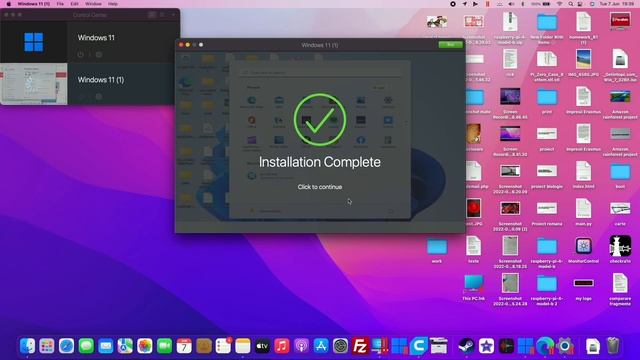The height and width of the screenshot is (360, 640).
Task: Open the Window menu
Action: [x=93, y=4]
